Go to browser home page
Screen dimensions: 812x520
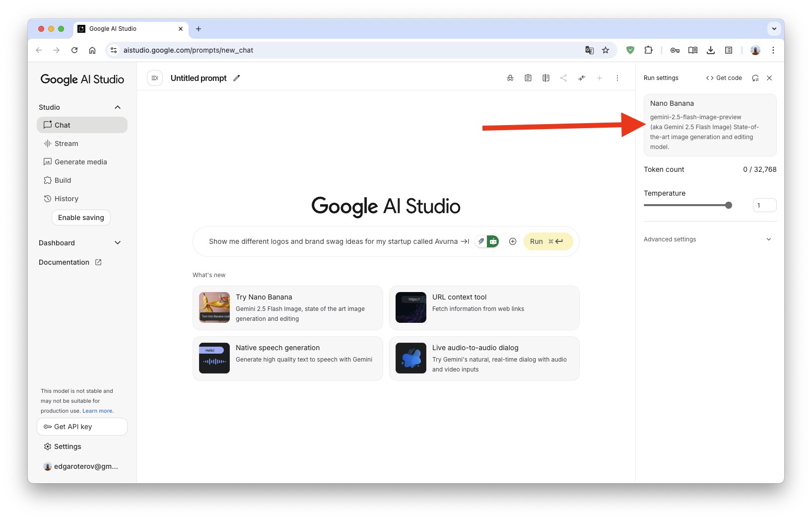click(x=92, y=50)
